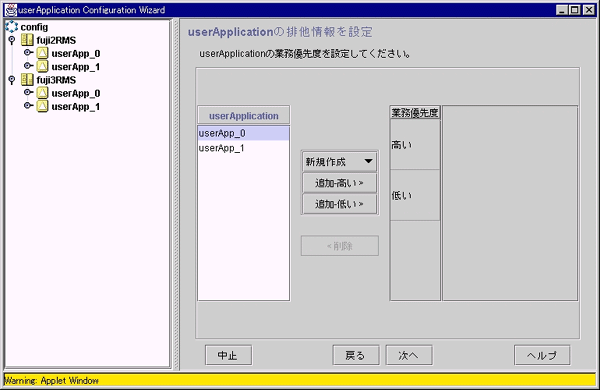The width and height of the screenshot is (600, 390).
Task: Select the fuji2RMS tree label
Action: pos(56,40)
